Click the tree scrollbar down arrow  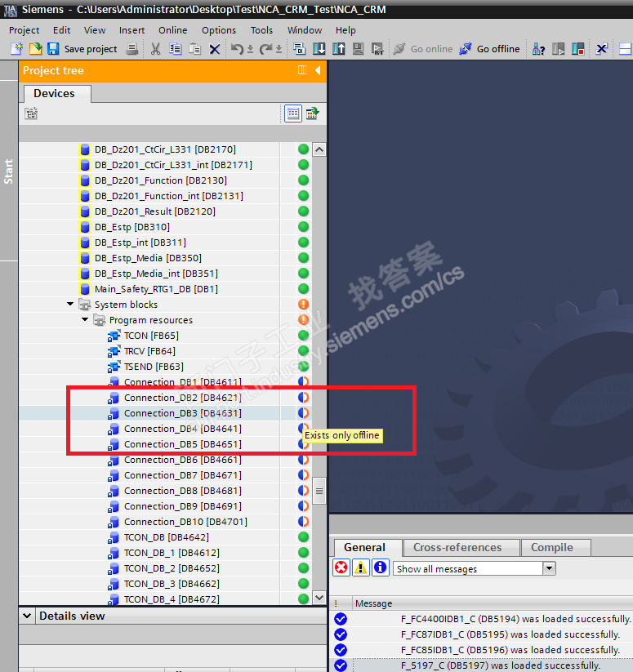[x=319, y=598]
